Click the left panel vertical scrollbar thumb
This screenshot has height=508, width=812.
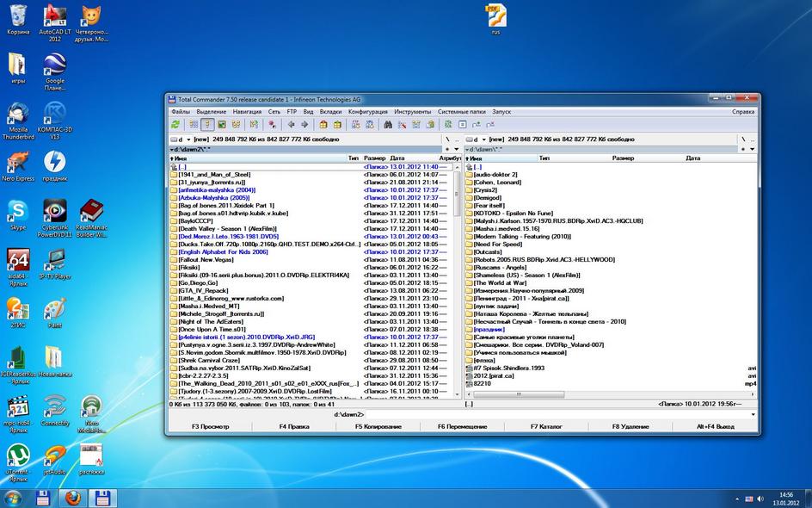pos(457,195)
